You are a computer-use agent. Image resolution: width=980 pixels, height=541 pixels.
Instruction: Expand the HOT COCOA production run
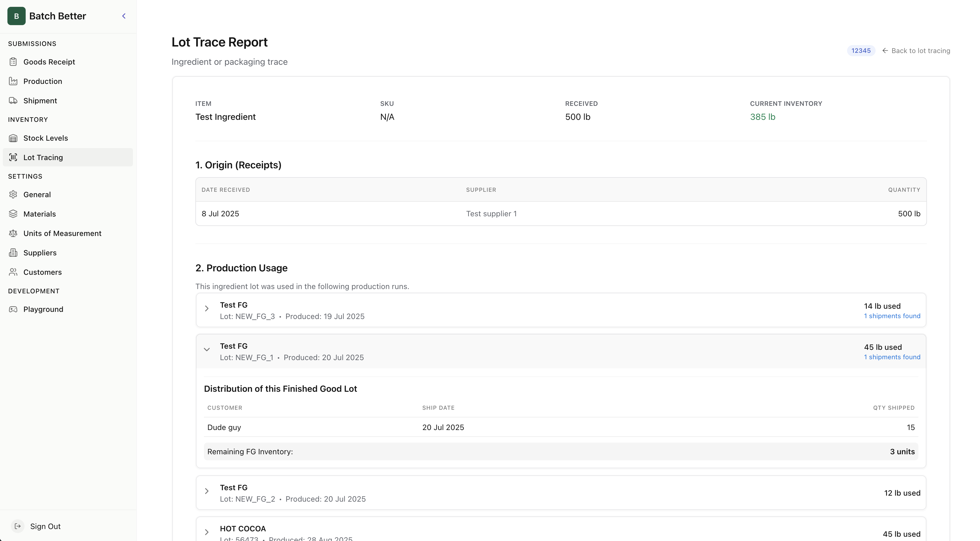coord(207,532)
